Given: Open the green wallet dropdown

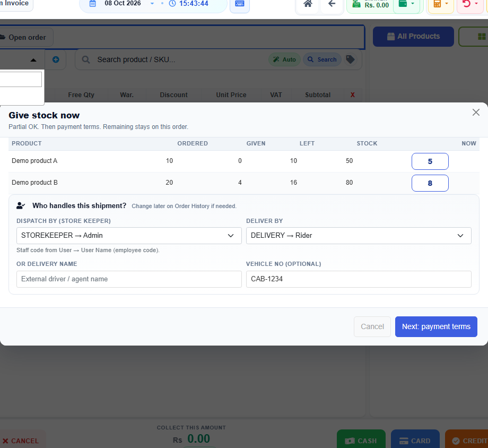Looking at the screenshot, I should pyautogui.click(x=406, y=4).
